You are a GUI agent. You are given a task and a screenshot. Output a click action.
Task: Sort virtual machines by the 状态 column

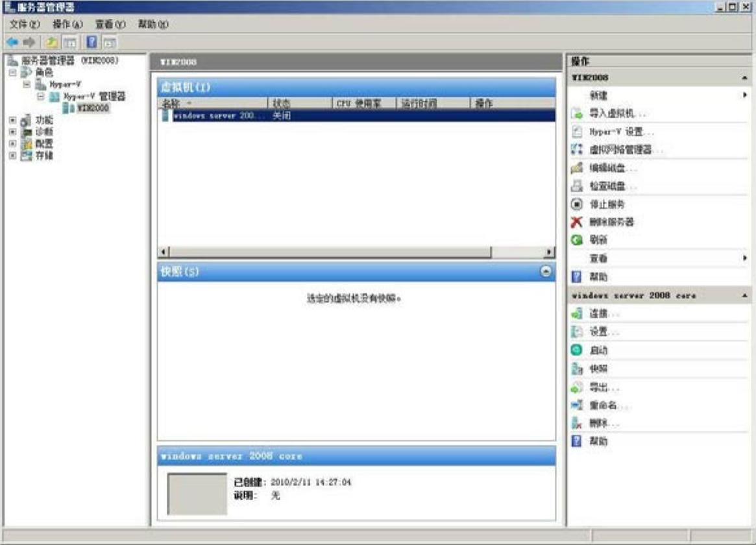tap(300, 103)
